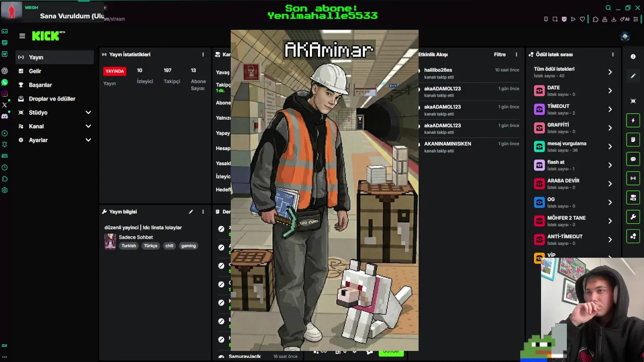
Task: Click the Sadece Sohbet category thumbnail
Action: click(110, 241)
